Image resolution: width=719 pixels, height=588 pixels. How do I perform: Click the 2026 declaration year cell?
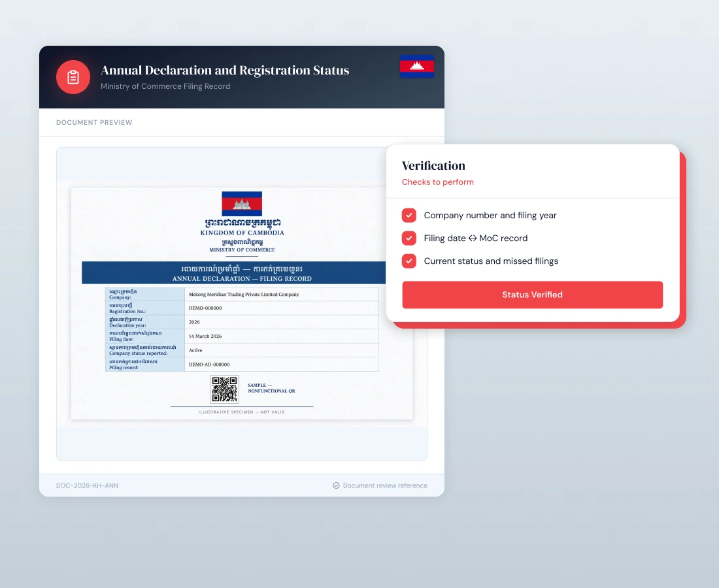point(282,322)
